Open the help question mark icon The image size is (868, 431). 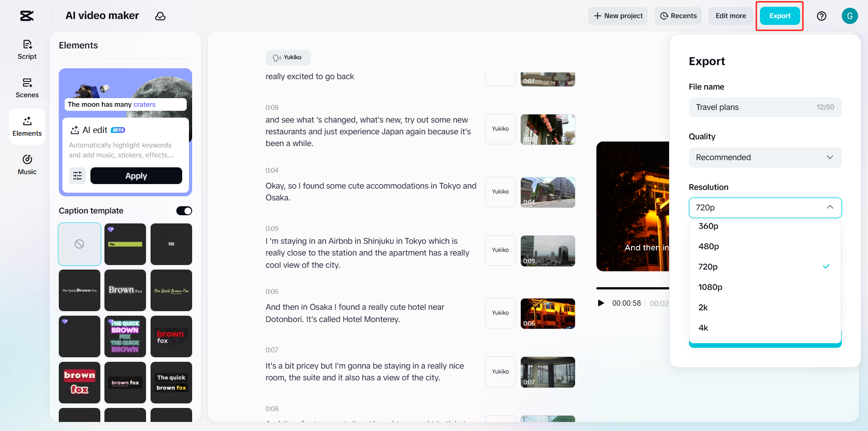821,16
